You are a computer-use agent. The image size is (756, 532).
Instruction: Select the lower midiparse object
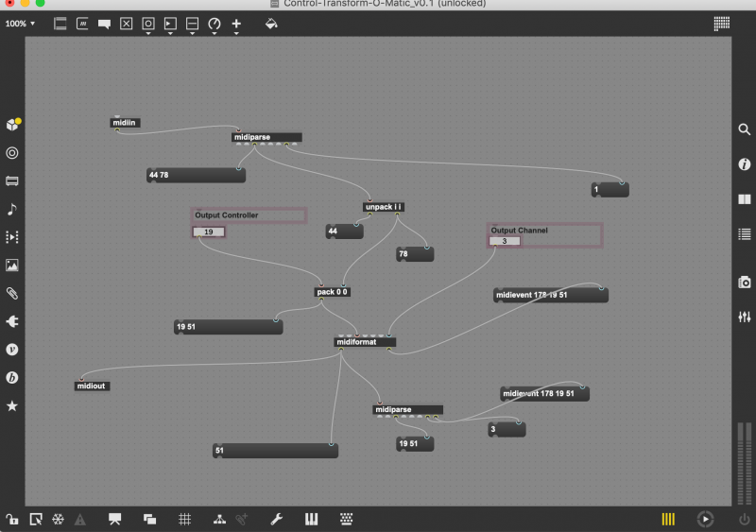pyautogui.click(x=408, y=409)
